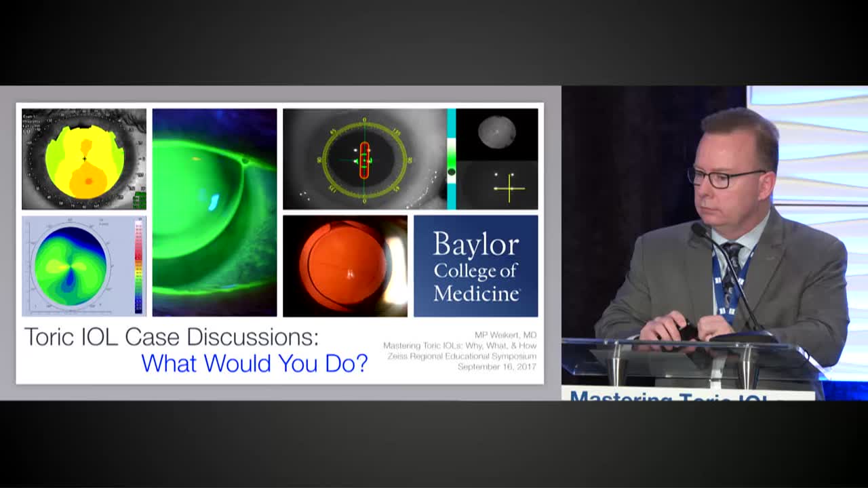Select the grayscale cornea preview pane

click(497, 134)
